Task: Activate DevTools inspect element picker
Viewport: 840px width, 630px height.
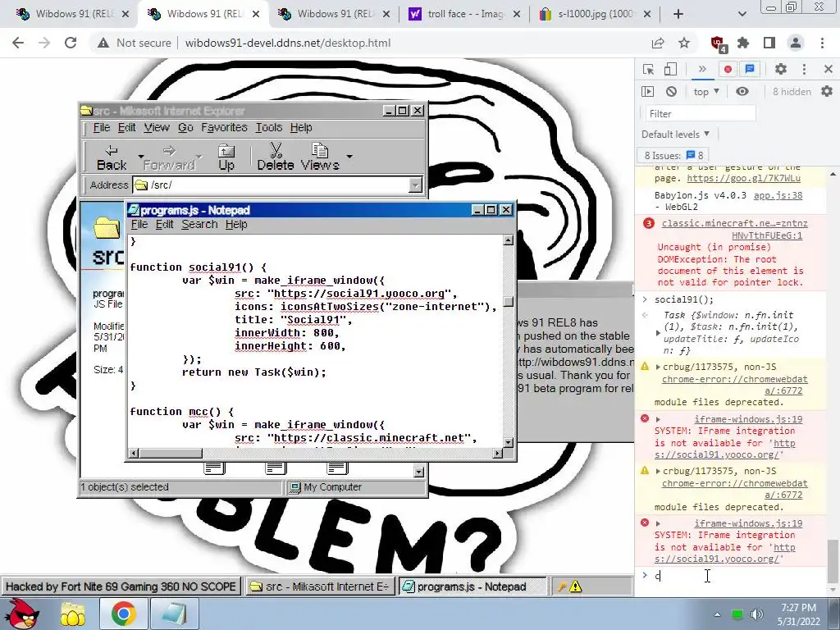Action: (x=648, y=69)
